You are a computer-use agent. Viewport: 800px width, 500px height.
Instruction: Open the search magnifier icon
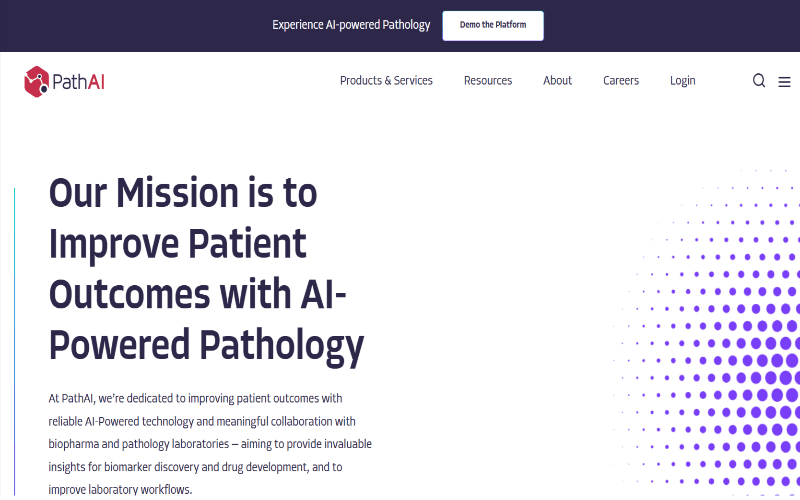(x=759, y=81)
